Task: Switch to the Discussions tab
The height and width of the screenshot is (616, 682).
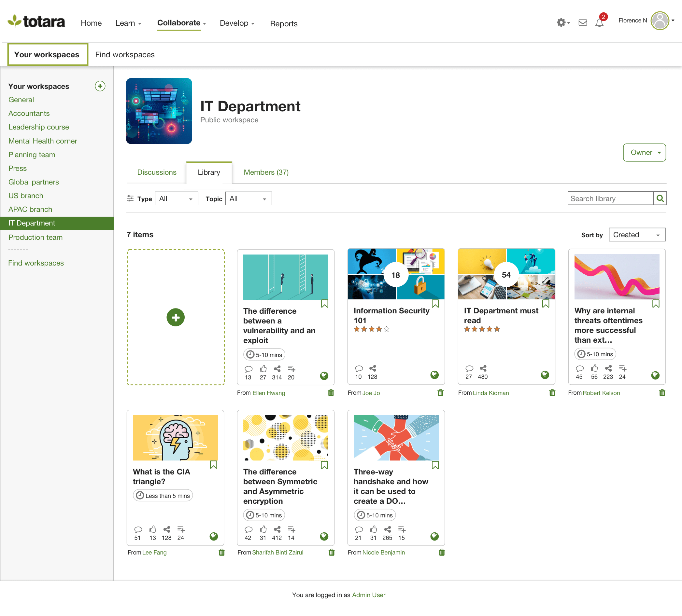Action: point(157,172)
